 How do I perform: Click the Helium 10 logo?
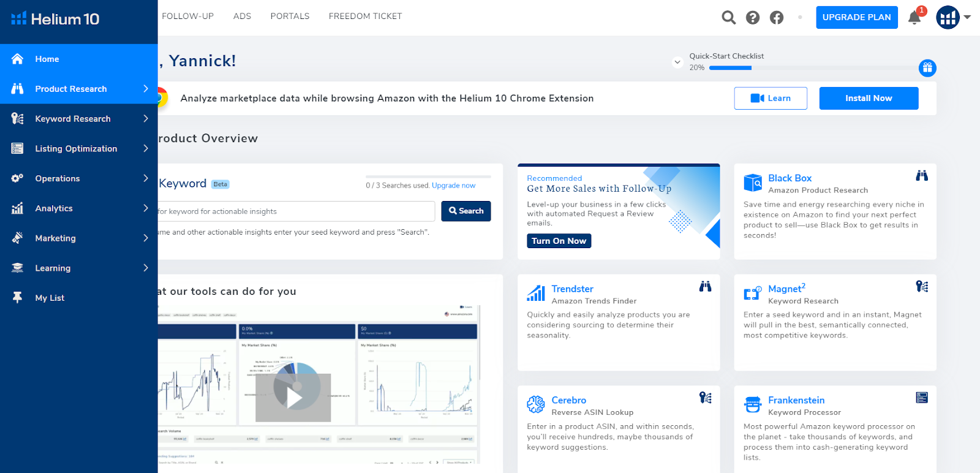(55, 19)
